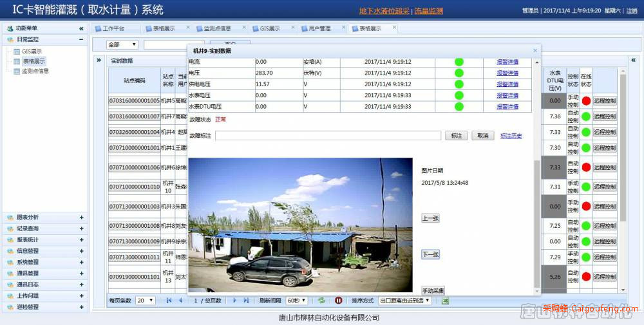Click the 手动采集 button

coord(433,291)
